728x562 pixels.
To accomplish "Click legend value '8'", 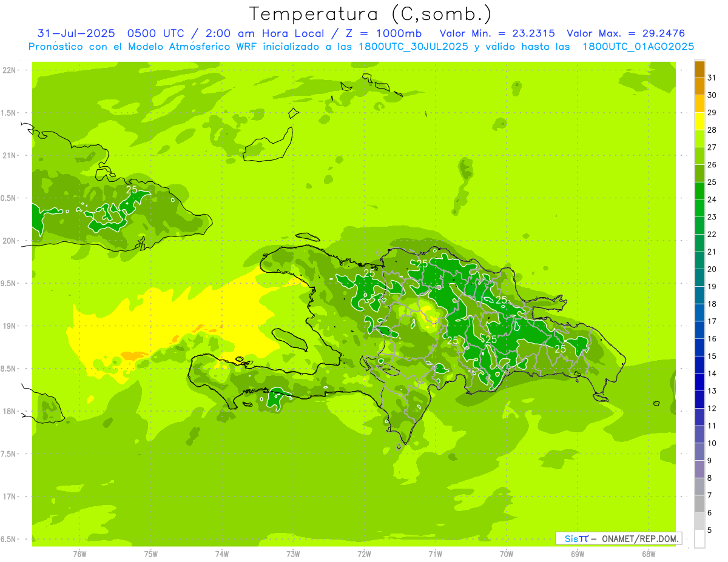I will (710, 478).
